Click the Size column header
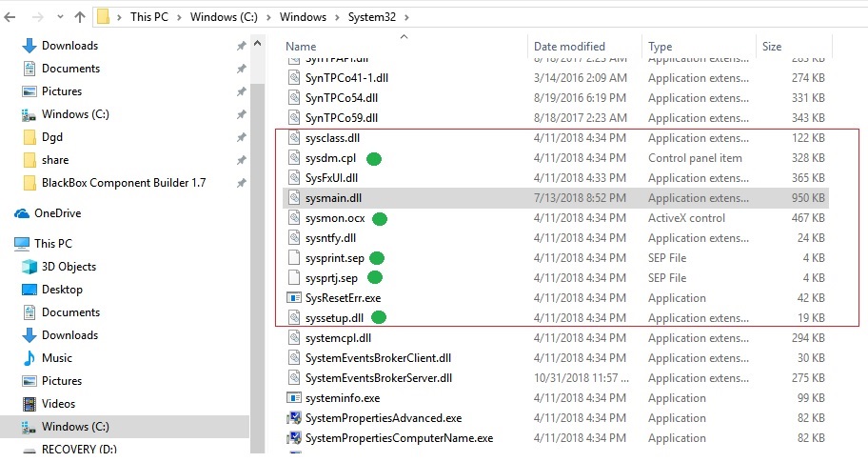Viewport: 868px width, 462px height. [771, 46]
